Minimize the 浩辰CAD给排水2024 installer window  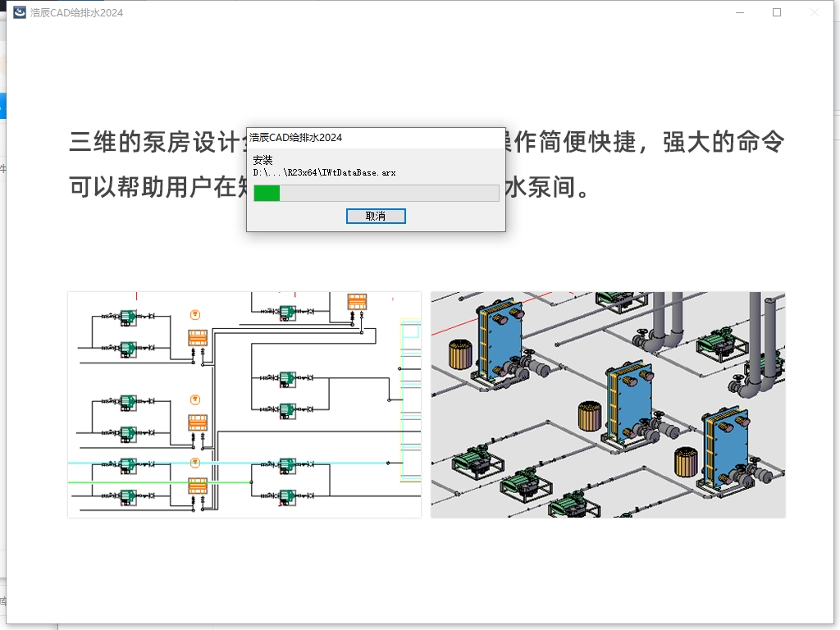coord(740,12)
